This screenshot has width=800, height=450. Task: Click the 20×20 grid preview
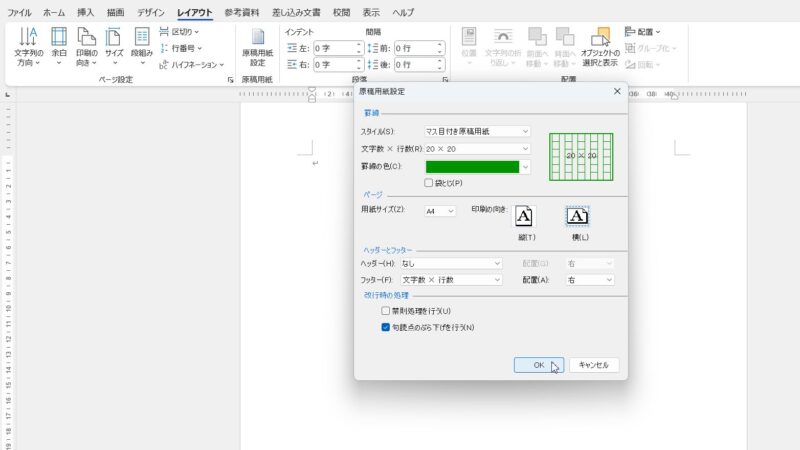(x=581, y=157)
